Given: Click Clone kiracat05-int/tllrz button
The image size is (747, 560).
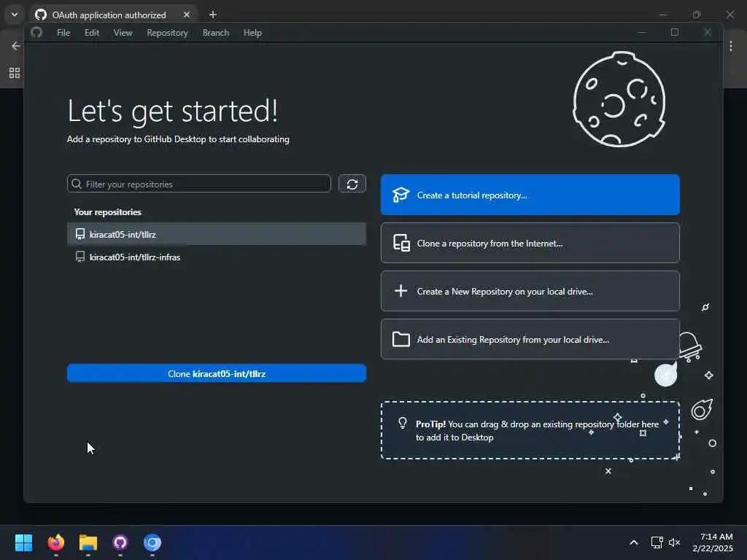Looking at the screenshot, I should (217, 374).
